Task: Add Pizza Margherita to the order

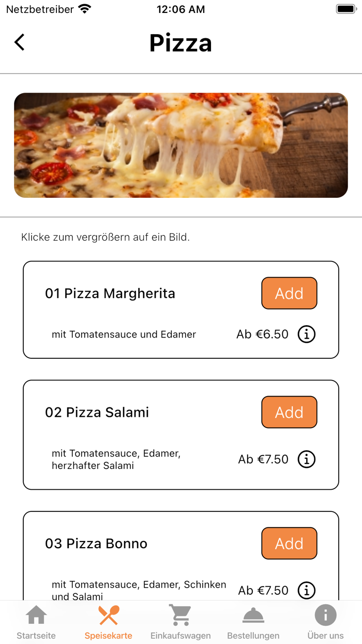Action: pos(289,293)
